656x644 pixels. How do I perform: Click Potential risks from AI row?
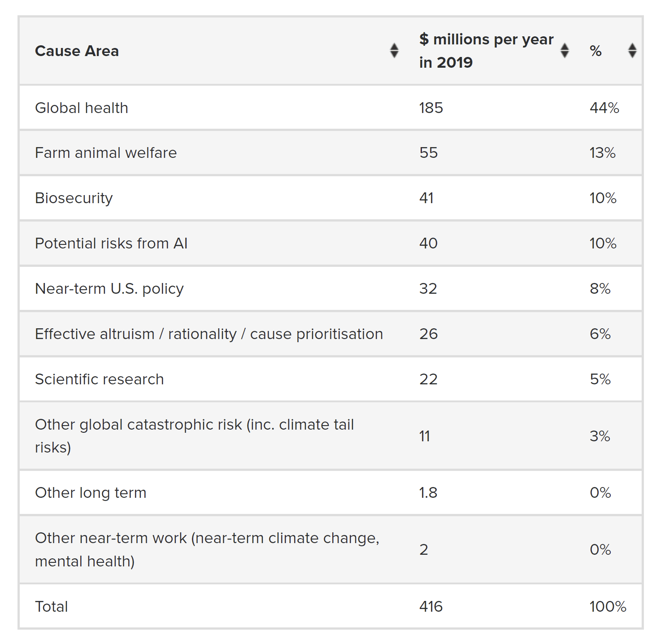[330, 244]
